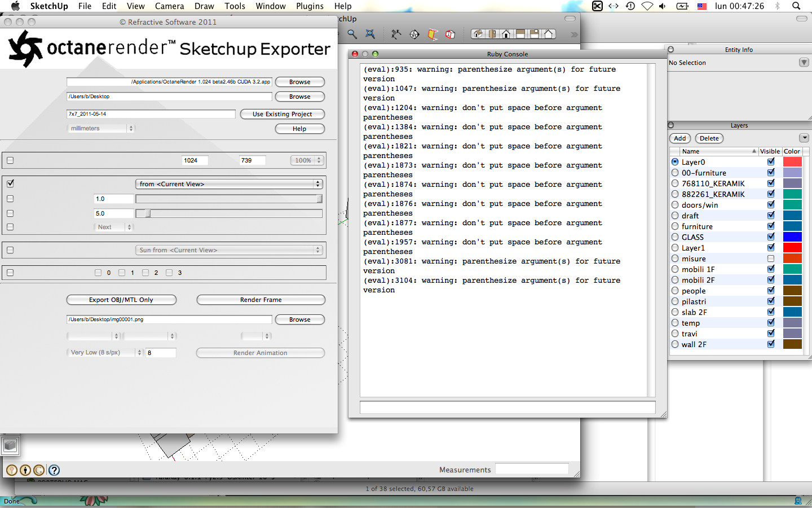This screenshot has width=812, height=508.
Task: Click the battery status menu bar icon
Action: pyautogui.click(x=682, y=6)
